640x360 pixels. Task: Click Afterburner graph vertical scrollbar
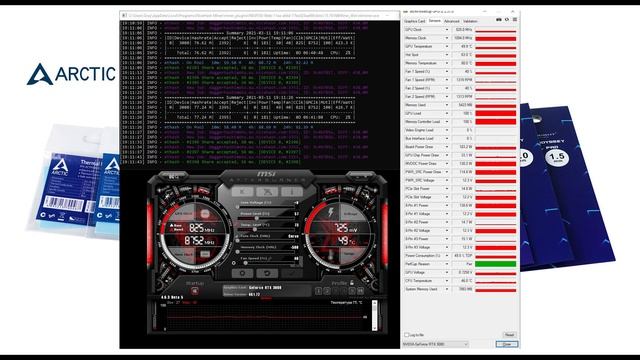click(375, 316)
